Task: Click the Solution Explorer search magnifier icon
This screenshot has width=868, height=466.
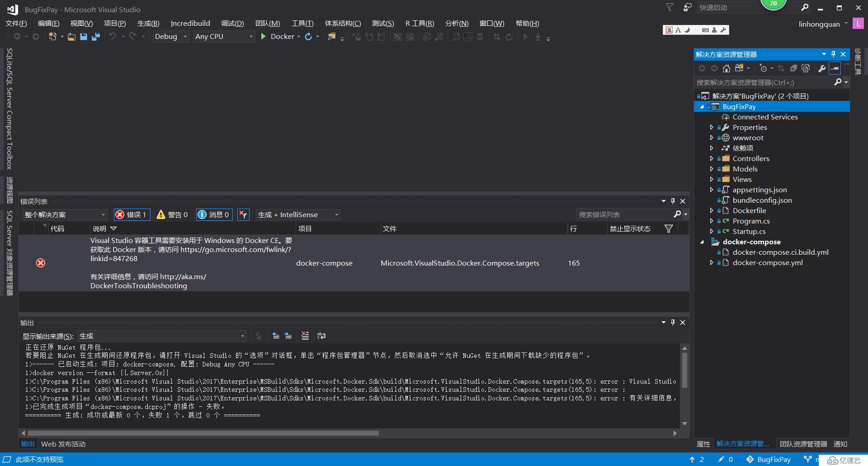Action: tap(838, 82)
